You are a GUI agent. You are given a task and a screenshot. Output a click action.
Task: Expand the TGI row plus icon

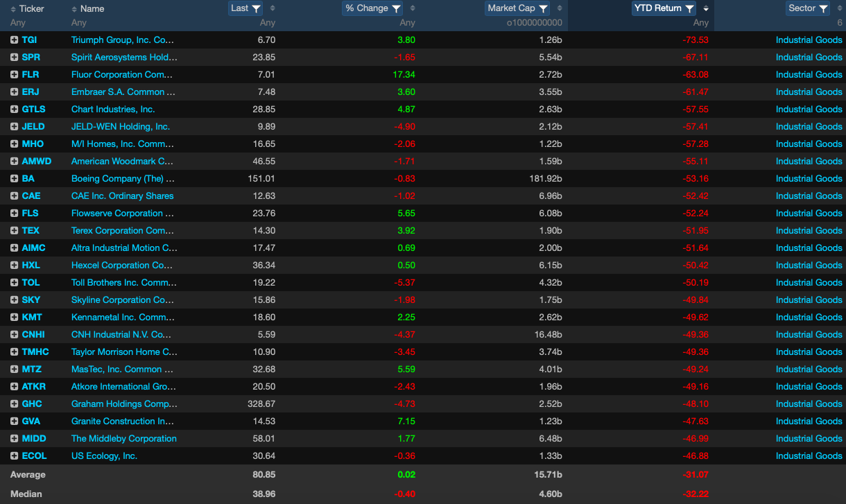pyautogui.click(x=14, y=40)
